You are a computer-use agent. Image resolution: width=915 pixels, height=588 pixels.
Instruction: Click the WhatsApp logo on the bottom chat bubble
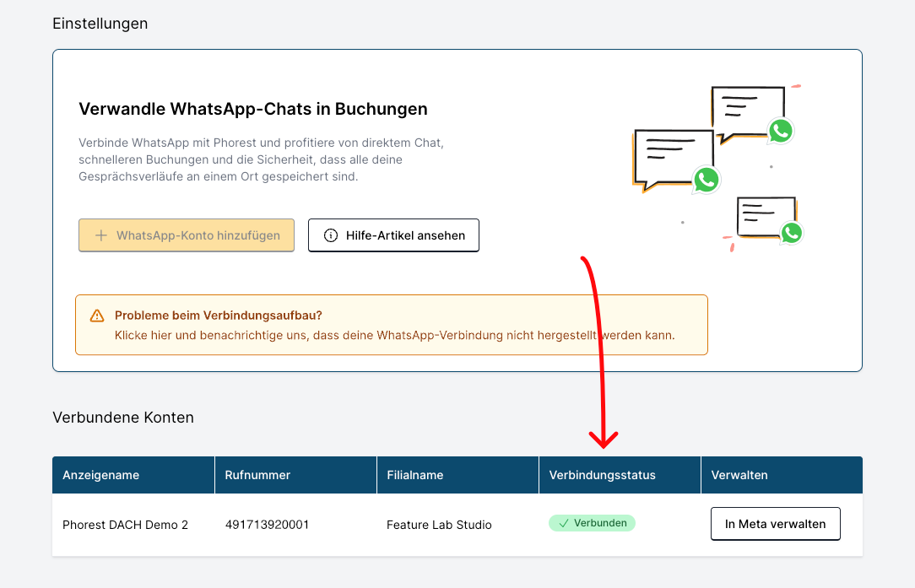coord(791,233)
